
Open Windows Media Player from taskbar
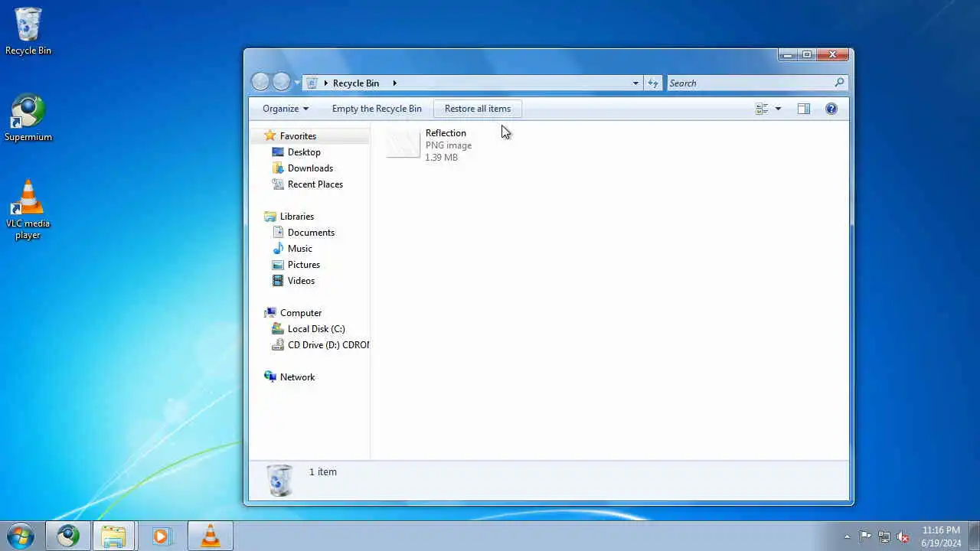pyautogui.click(x=162, y=536)
